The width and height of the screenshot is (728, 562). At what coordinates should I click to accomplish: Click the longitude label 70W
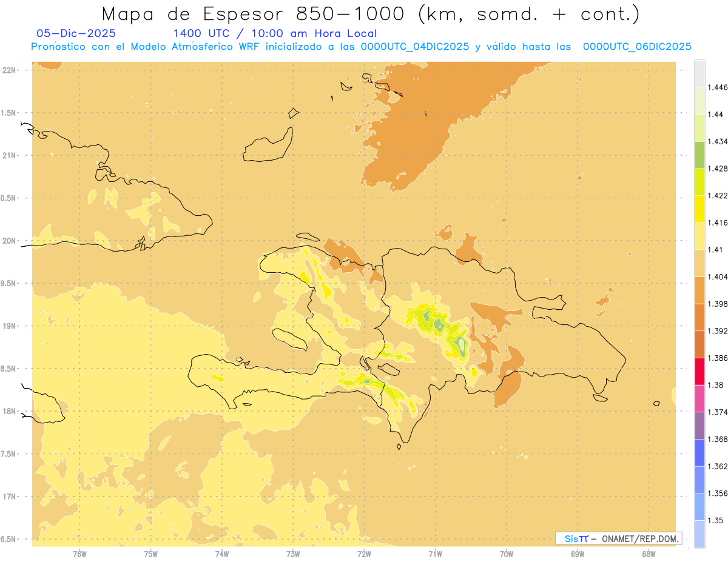click(x=507, y=554)
